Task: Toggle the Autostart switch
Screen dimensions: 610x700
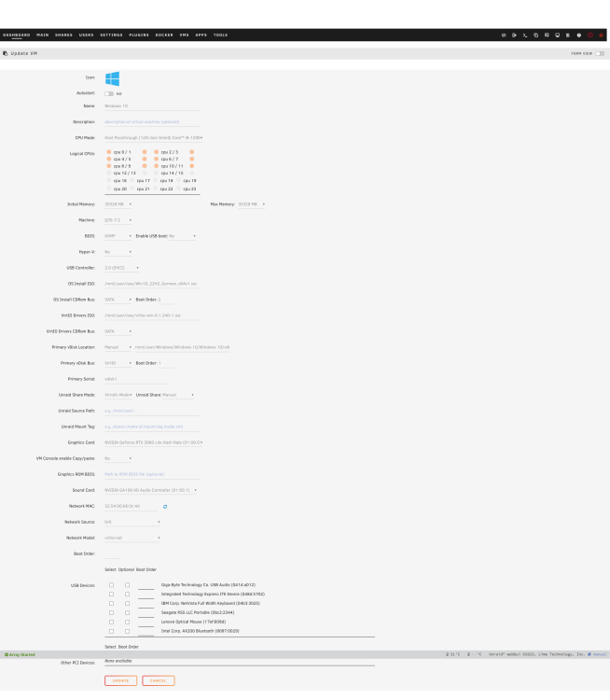Action: click(109, 93)
